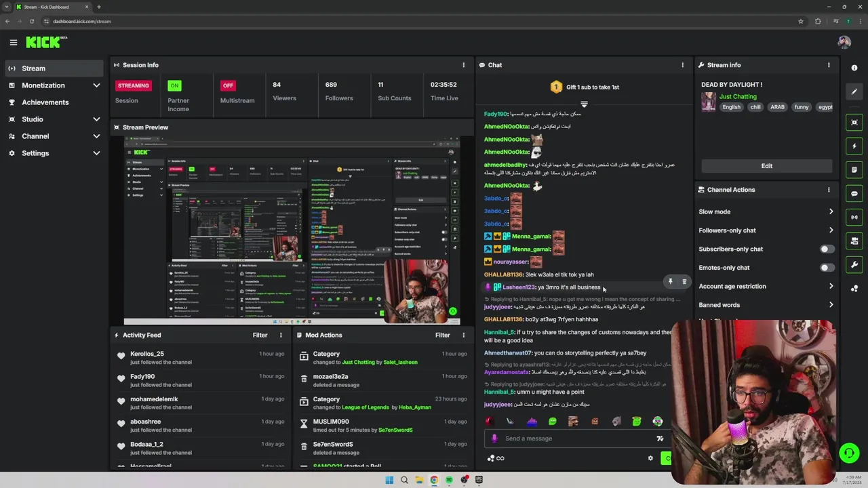Viewport: 868px width, 488px height.
Task: Expand the Channel sidebar section chevron
Action: tap(96, 136)
